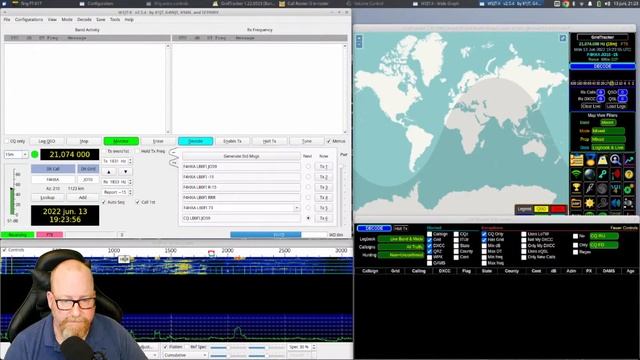Screen dimensions: 640x360
Task: Click the Rx Calls toggle in GridTracker
Action: pos(600,92)
